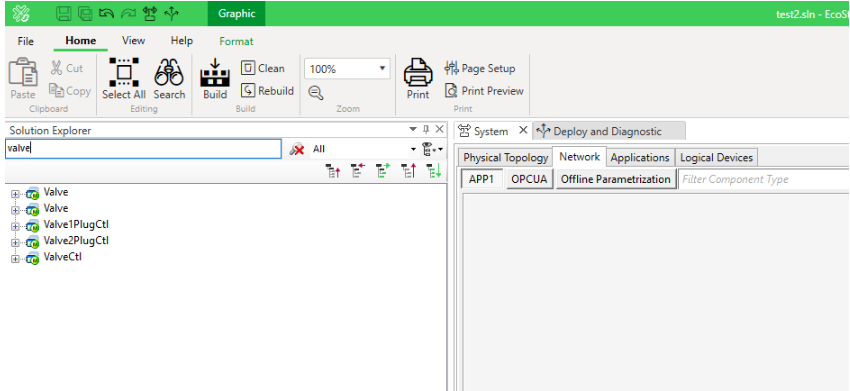Select the Graphic contextual tab

[236, 14]
